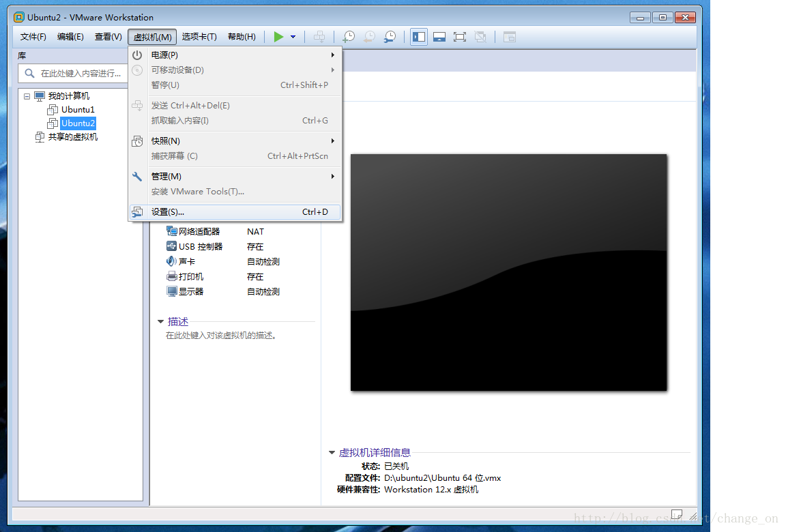Click the settings icon beside 设置(S)
This screenshot has width=786, height=532.
[x=137, y=212]
